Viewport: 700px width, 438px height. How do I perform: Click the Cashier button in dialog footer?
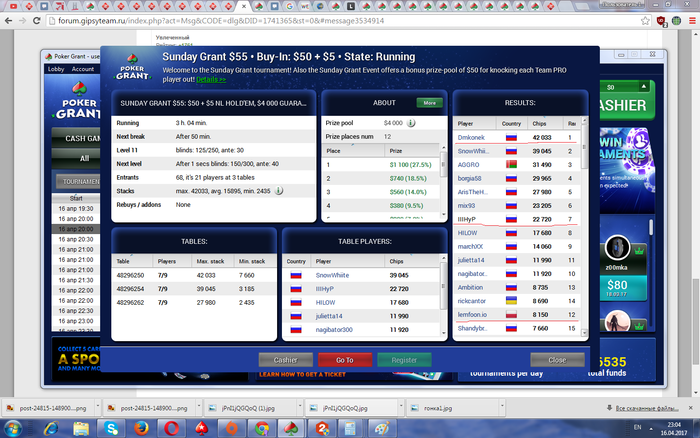point(286,359)
